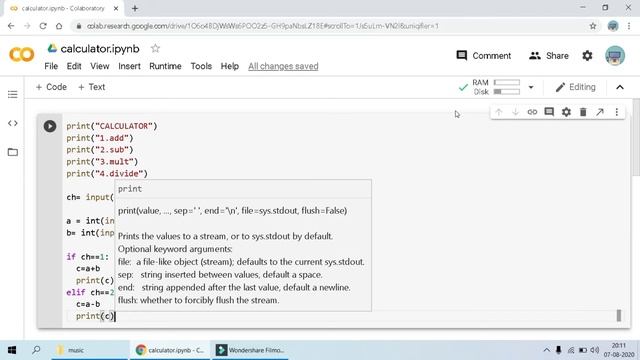
Task: Open cell editor settings gear
Action: point(566,112)
